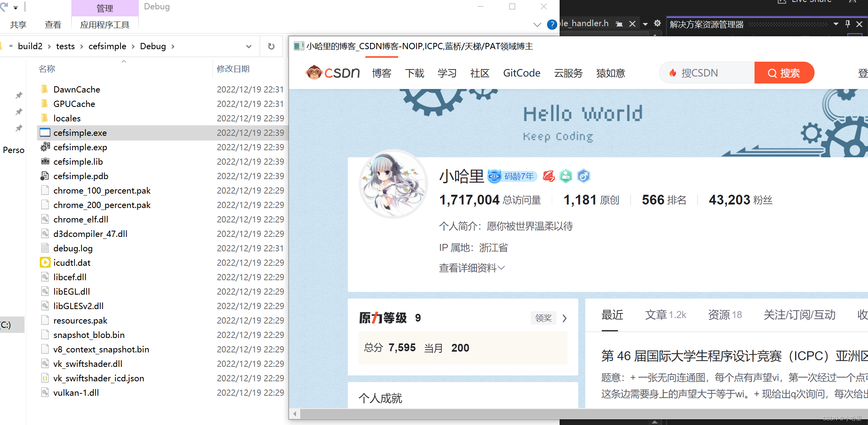Open Visual Studio tab settings gear icon
This screenshot has height=425, width=868.
click(657, 23)
